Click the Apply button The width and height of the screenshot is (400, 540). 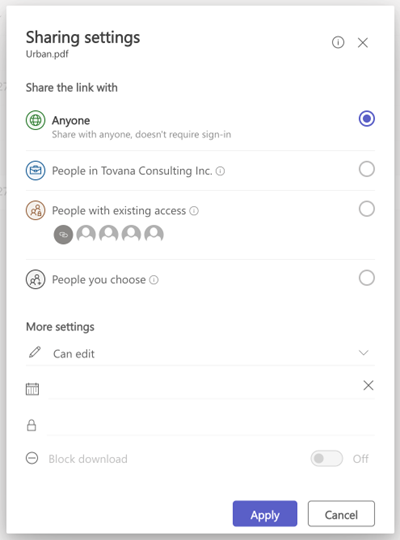click(x=265, y=513)
